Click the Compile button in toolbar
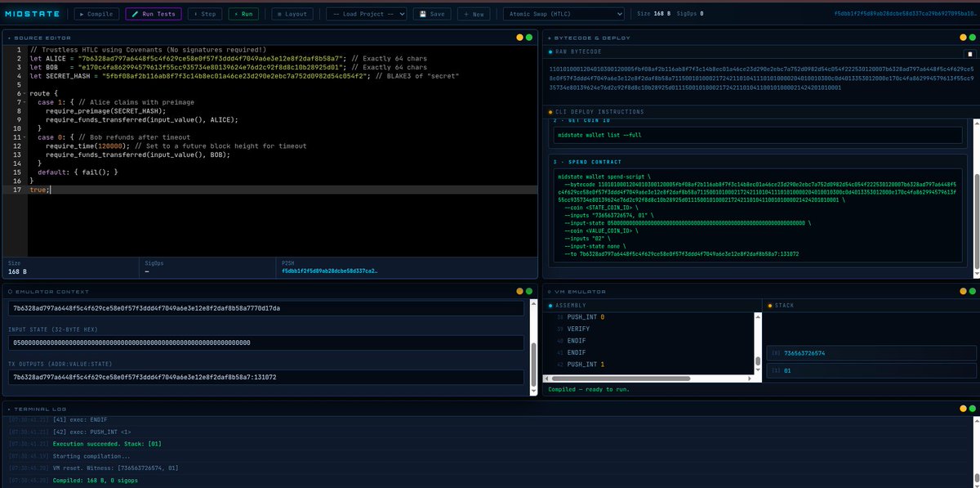The image size is (980, 488). (x=96, y=14)
